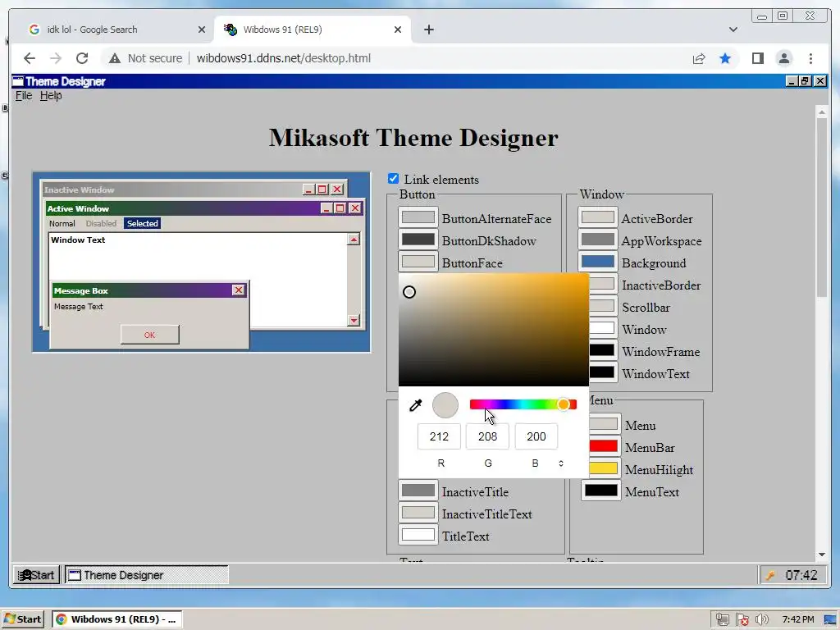Click Wibdows 91 (REL9) taskbar button

click(x=117, y=619)
